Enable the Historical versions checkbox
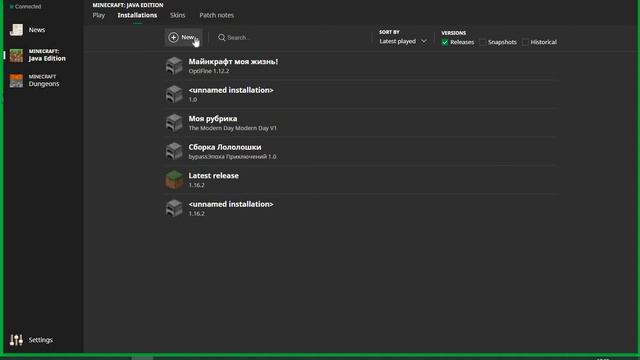The height and width of the screenshot is (360, 640). coord(525,42)
